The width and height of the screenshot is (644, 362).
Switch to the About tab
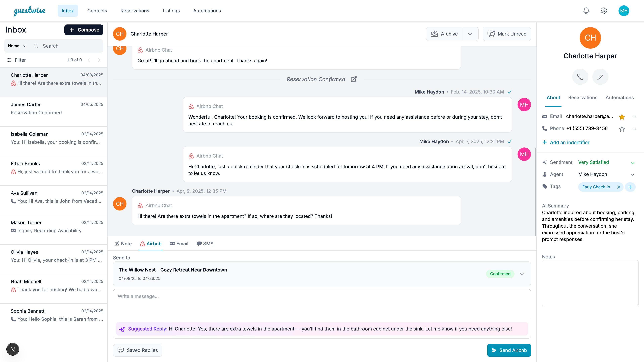pos(553,98)
